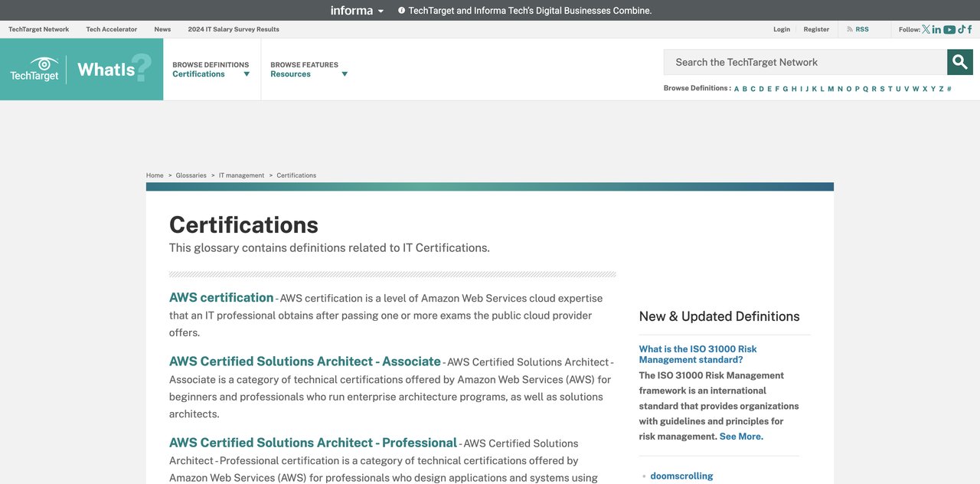Viewport: 980px width, 484px height.
Task: Open 2024 IT Salary Survey Results
Action: pos(234,29)
